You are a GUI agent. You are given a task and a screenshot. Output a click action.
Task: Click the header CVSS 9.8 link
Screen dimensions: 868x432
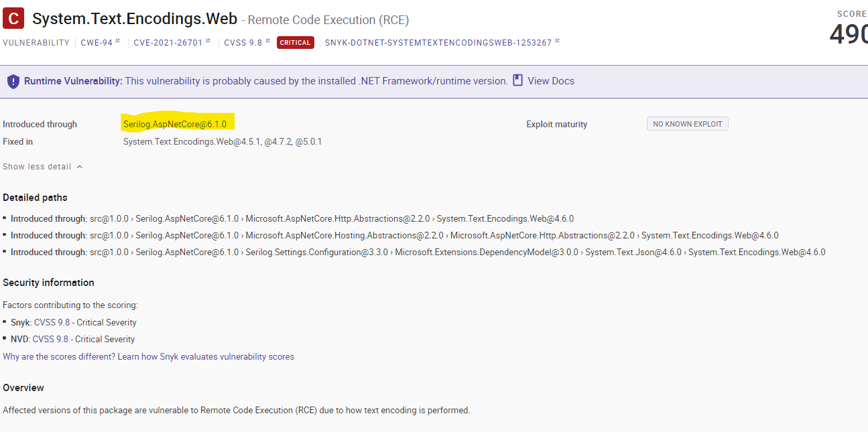pos(241,42)
